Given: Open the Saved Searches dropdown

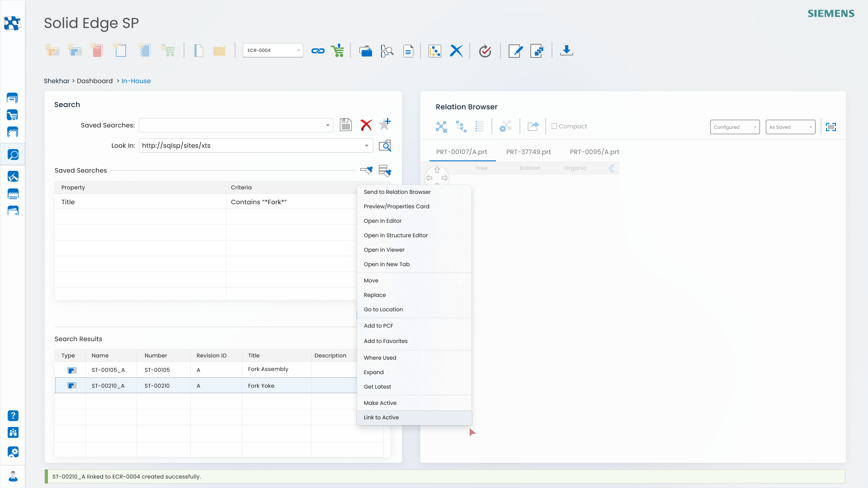Looking at the screenshot, I should coord(236,125).
